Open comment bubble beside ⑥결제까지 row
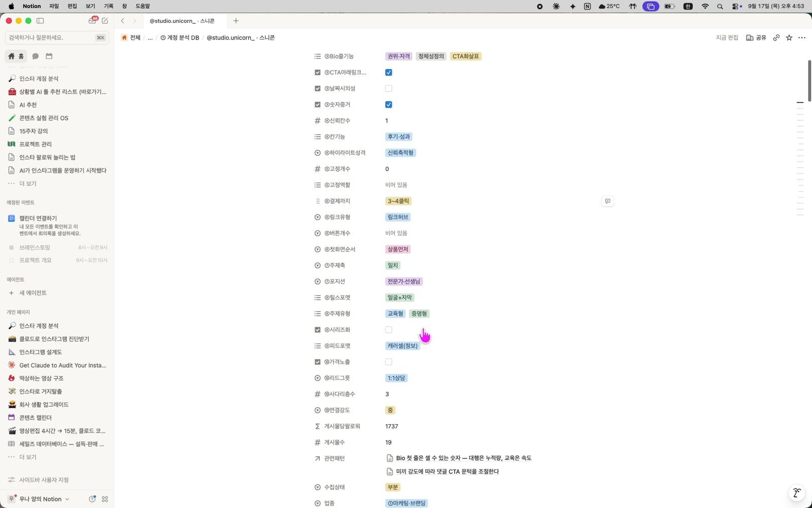This screenshot has height=508, width=812. (607, 201)
